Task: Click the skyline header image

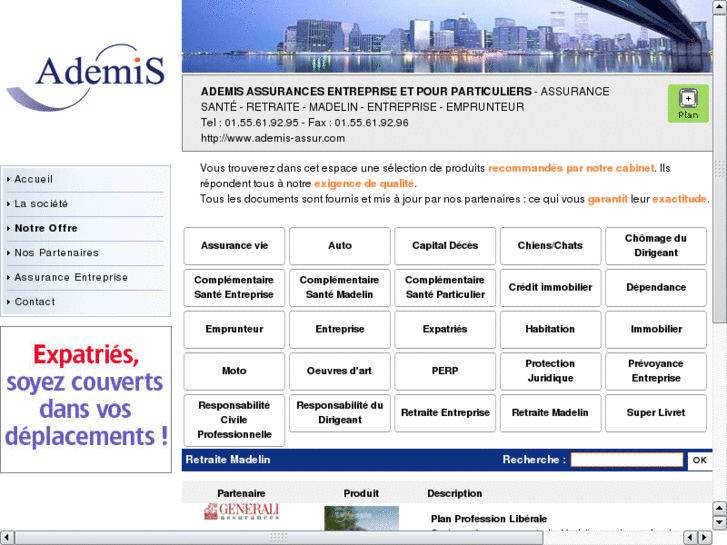Action: click(447, 36)
